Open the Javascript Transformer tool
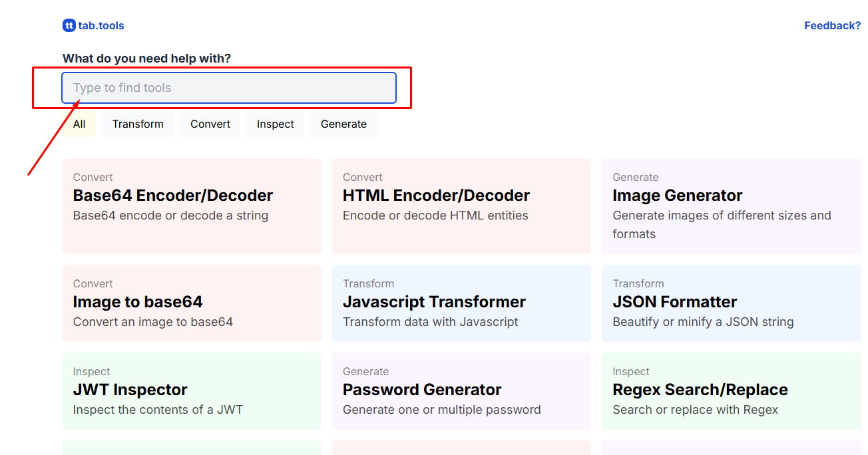 [x=461, y=303]
